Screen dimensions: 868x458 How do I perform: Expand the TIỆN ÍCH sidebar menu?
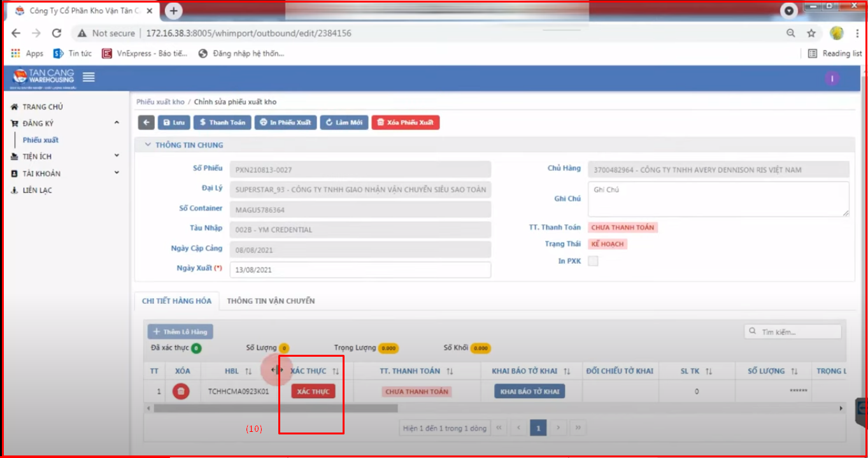coord(64,157)
